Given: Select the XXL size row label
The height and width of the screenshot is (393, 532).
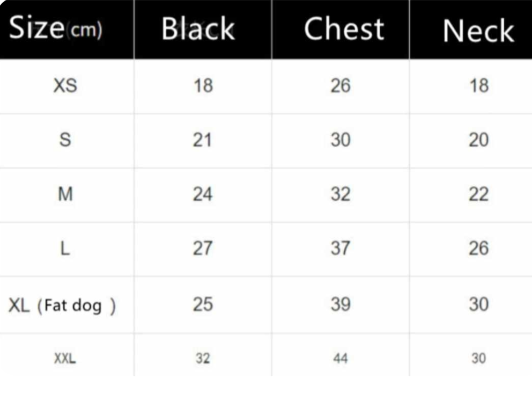Looking at the screenshot, I should tap(65, 358).
